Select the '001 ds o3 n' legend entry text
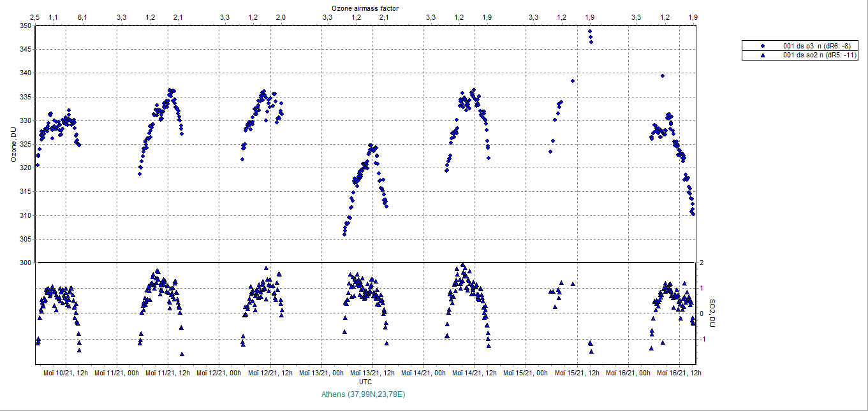 pos(816,46)
